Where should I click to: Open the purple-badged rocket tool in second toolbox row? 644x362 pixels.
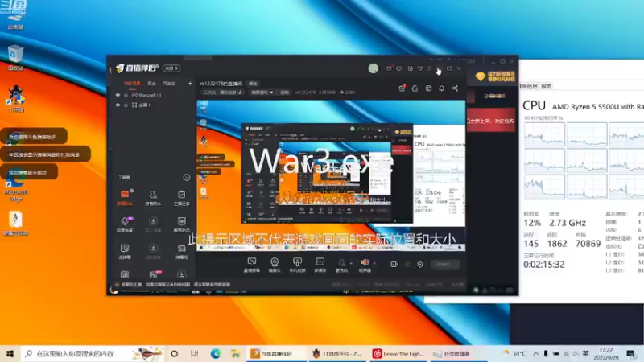click(125, 224)
